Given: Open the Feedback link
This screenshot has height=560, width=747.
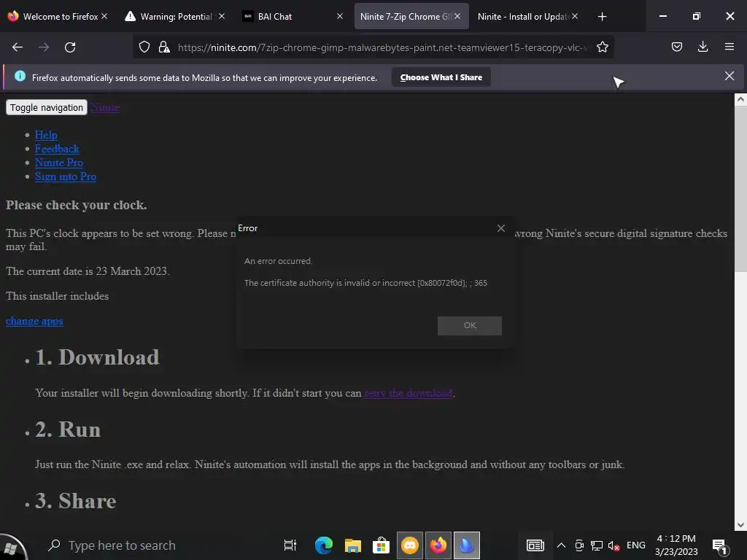Looking at the screenshot, I should click(x=57, y=149).
